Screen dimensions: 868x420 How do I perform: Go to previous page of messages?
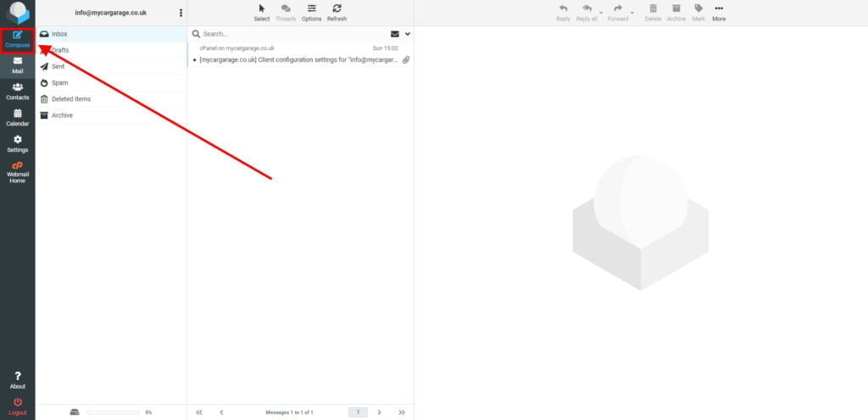[221, 412]
